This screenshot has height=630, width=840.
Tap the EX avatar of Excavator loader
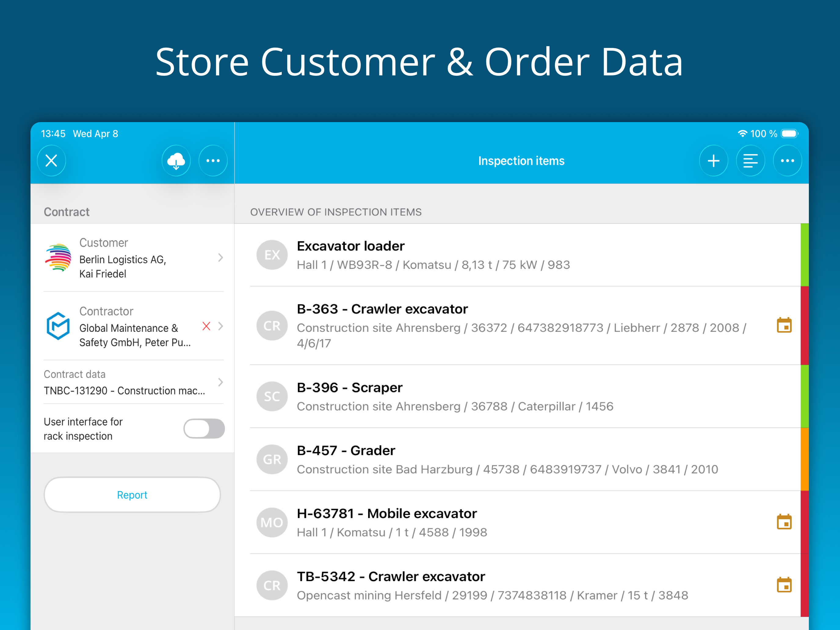pyautogui.click(x=272, y=255)
